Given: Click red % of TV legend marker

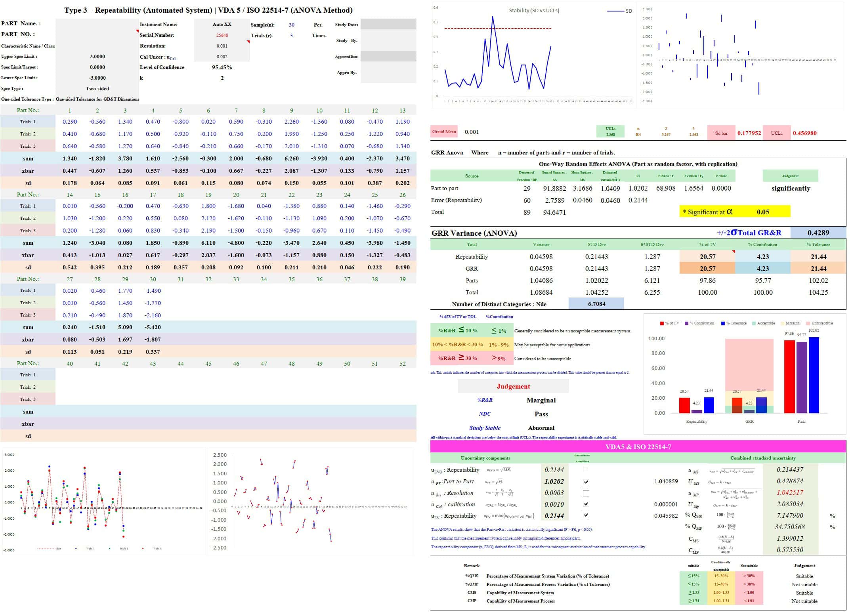Looking at the screenshot, I should point(662,324).
